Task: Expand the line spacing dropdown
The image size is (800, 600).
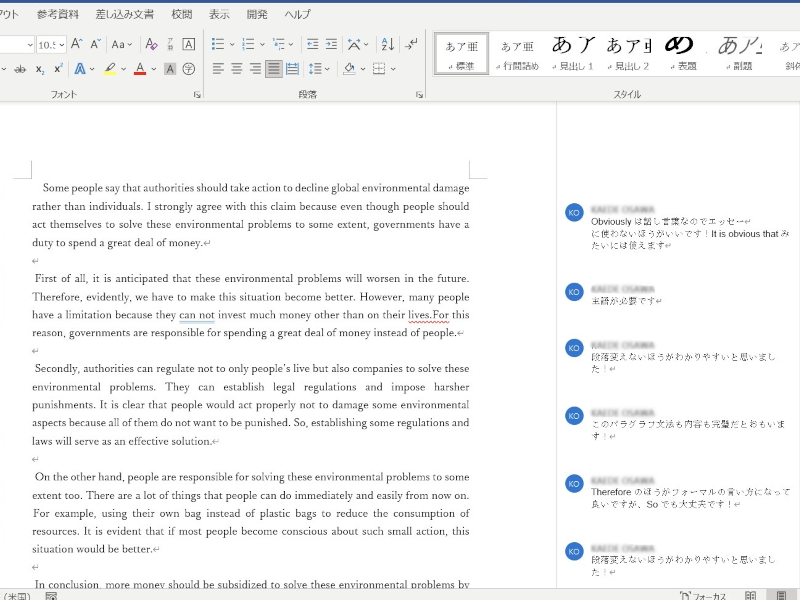Action: [x=328, y=69]
